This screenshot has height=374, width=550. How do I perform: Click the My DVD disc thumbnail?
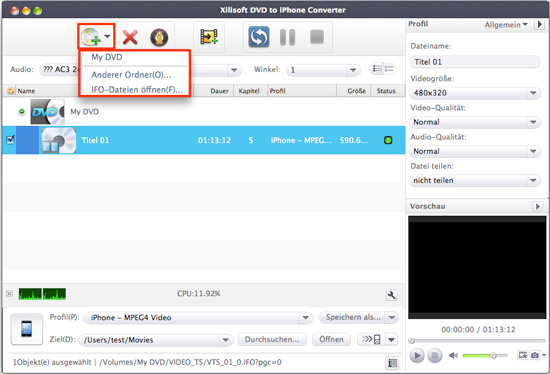pyautogui.click(x=47, y=112)
